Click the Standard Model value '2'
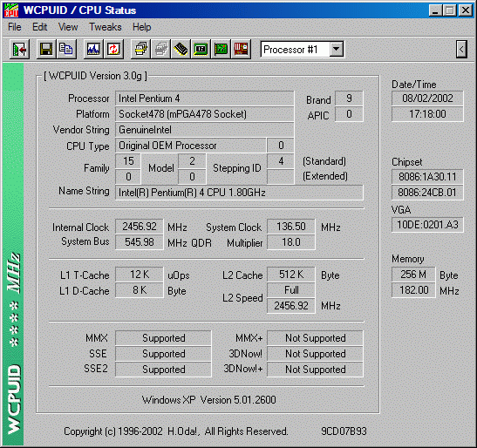This screenshot has height=448, width=477. [192, 161]
